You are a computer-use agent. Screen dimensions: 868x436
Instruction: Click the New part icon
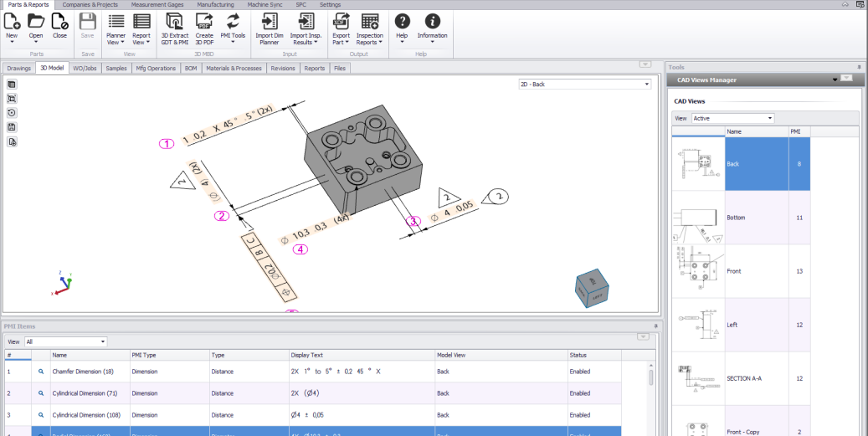(12, 21)
